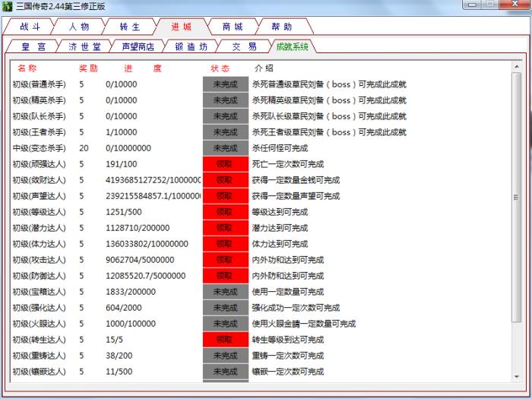
Task: Open the 人物 tab
Action: [x=79, y=27]
